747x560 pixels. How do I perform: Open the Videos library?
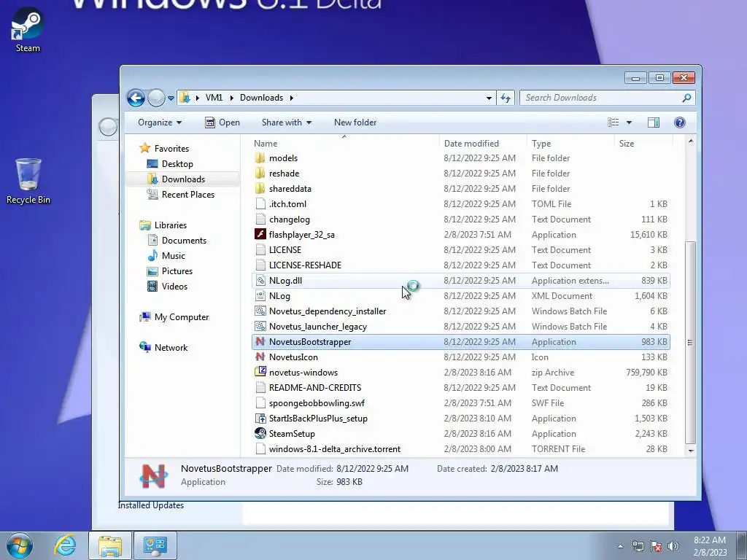(x=174, y=286)
